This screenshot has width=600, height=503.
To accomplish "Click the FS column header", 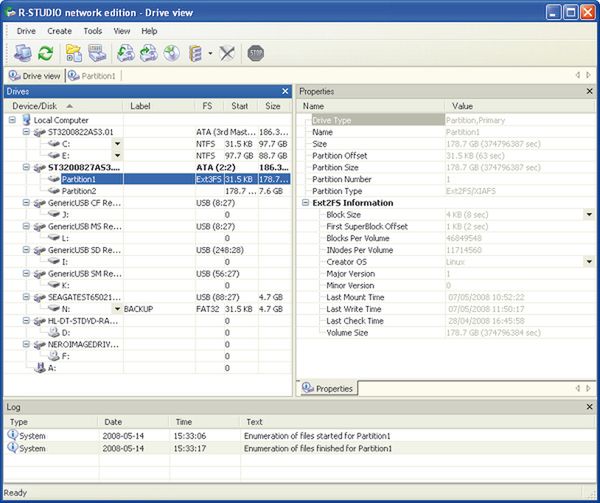I will click(x=209, y=106).
